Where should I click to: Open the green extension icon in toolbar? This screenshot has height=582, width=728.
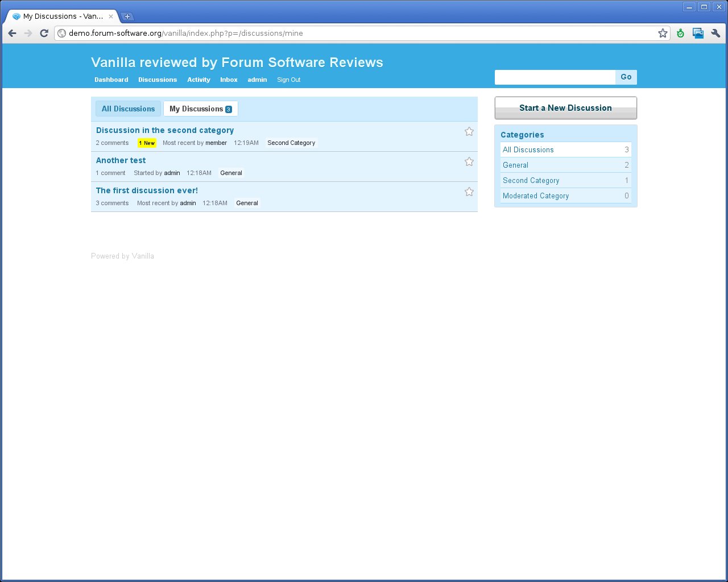click(x=680, y=33)
